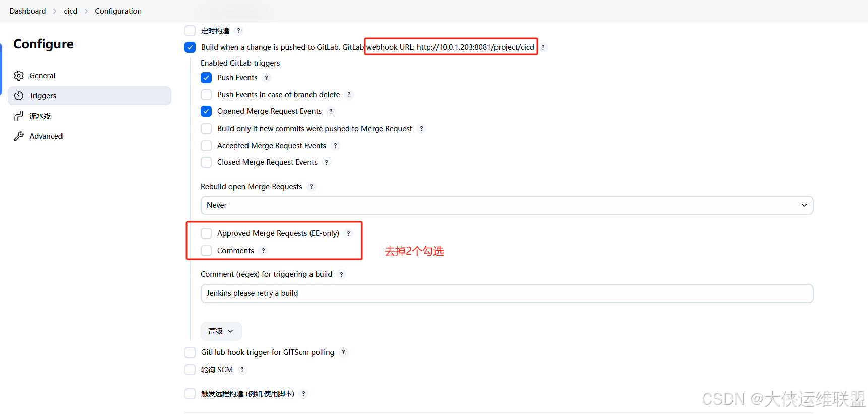Show help for Push Events
868x414 pixels.
267,78
